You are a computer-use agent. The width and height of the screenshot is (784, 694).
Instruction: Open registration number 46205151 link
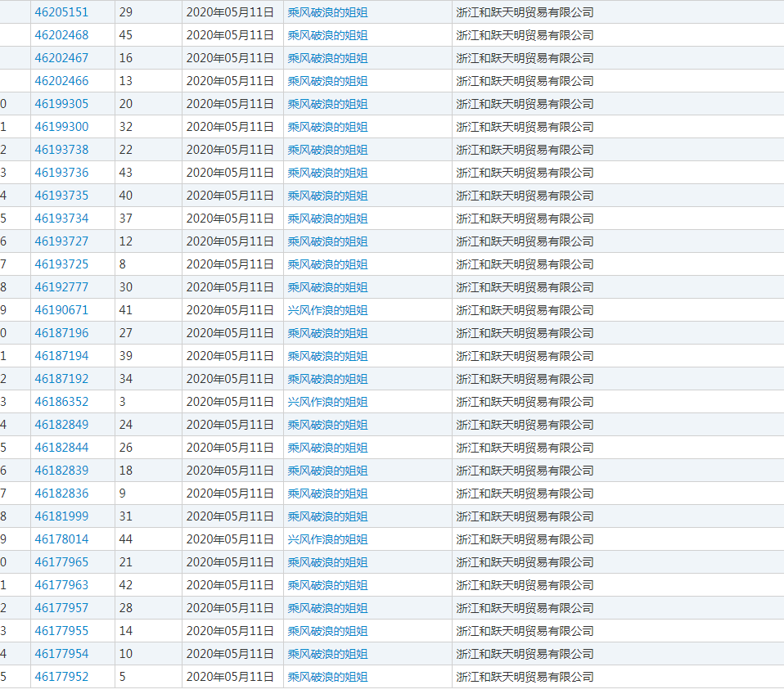61,12
